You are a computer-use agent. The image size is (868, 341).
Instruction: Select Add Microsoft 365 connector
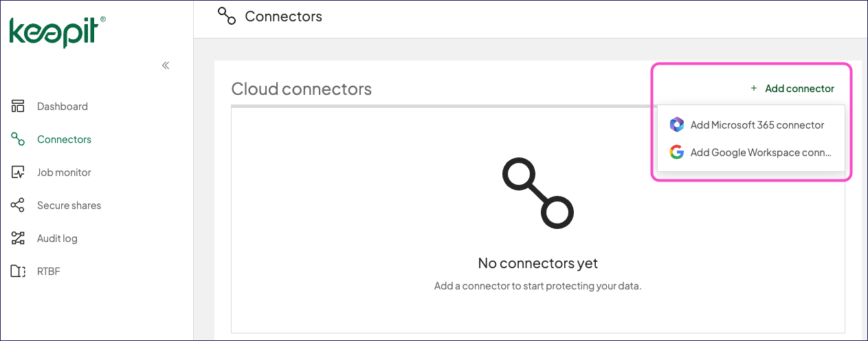click(750, 124)
